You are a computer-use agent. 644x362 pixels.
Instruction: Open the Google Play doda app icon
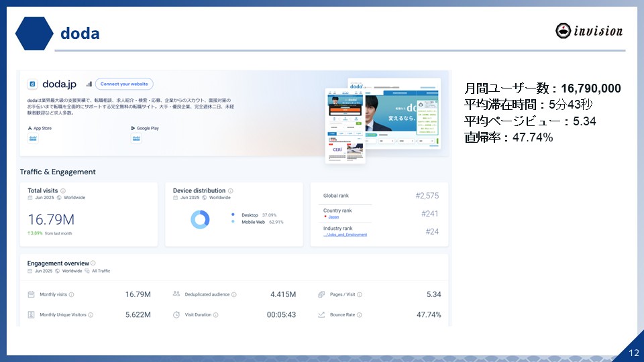tap(136, 138)
